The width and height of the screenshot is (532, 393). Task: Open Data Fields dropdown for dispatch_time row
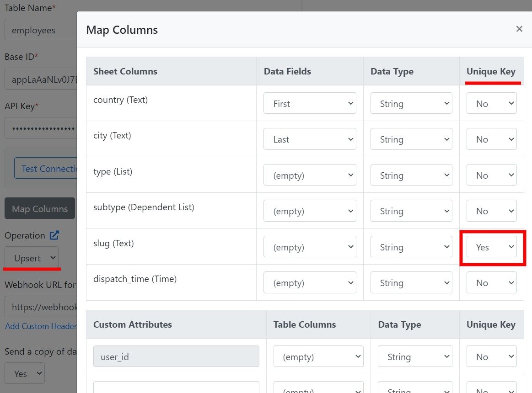310,282
